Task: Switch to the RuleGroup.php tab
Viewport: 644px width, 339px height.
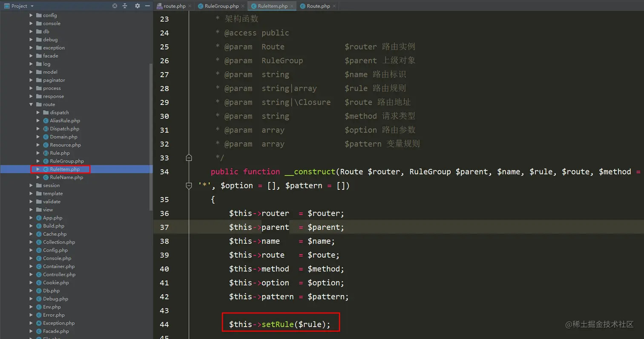Action: (221, 6)
